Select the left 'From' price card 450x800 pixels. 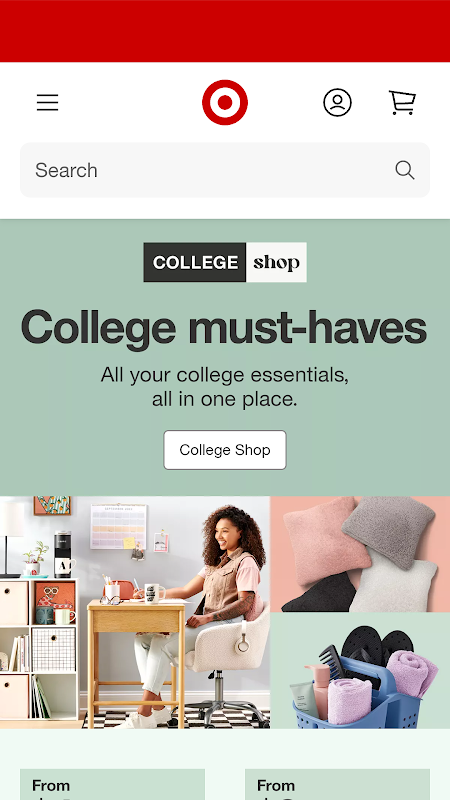(112, 784)
